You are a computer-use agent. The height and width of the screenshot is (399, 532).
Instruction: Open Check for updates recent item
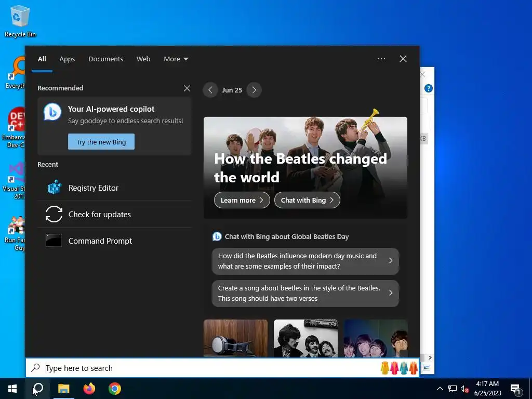pos(114,214)
